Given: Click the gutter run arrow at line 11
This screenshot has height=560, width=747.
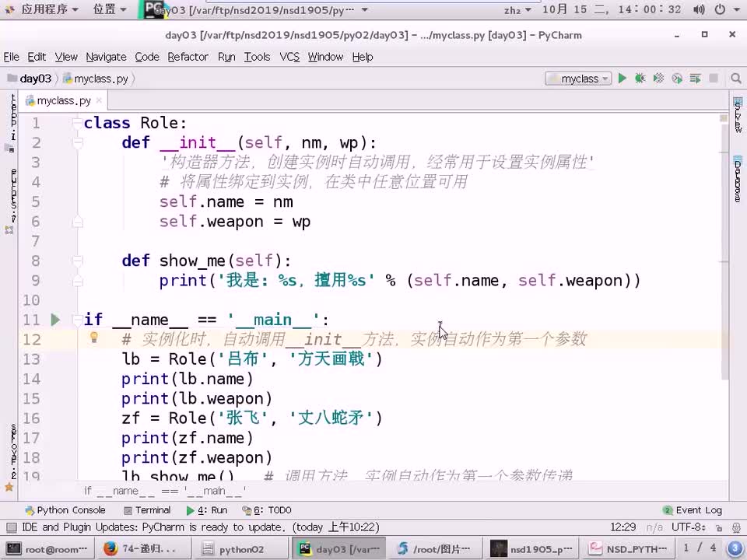Looking at the screenshot, I should click(x=55, y=320).
